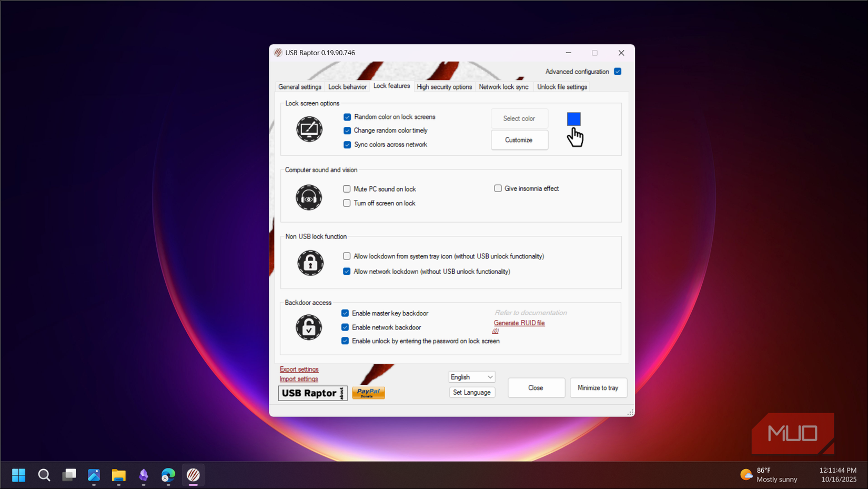Image resolution: width=868 pixels, height=489 pixels.
Task: Click the padlock icon in Non USB lock section
Action: click(x=310, y=263)
